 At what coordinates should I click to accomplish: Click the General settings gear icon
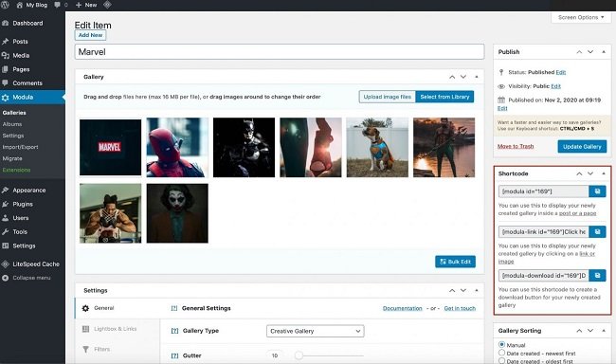click(x=85, y=308)
